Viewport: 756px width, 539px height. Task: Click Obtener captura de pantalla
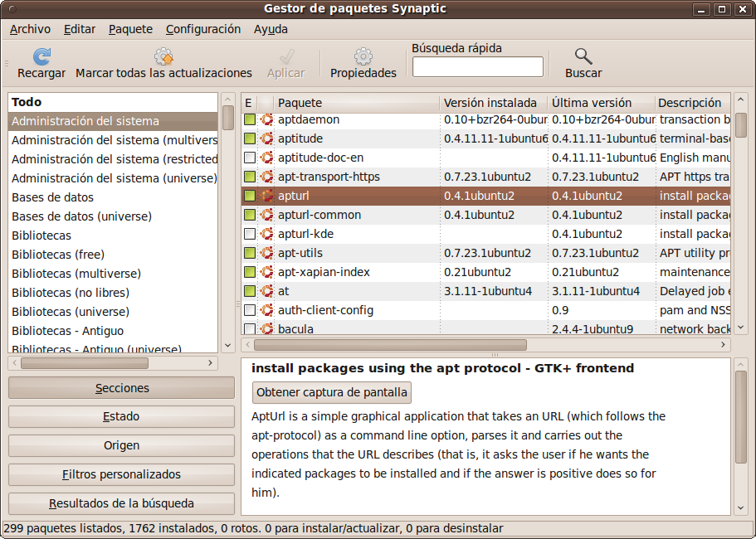[332, 392]
